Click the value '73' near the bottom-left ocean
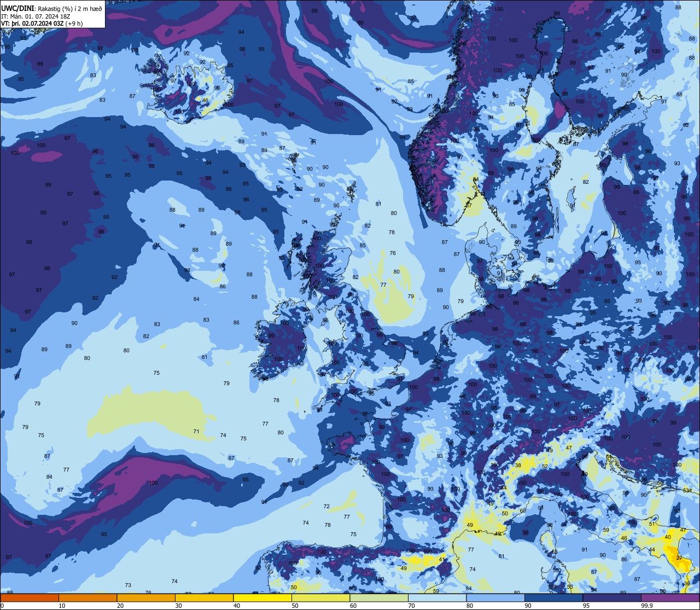700x610 pixels. point(128,585)
